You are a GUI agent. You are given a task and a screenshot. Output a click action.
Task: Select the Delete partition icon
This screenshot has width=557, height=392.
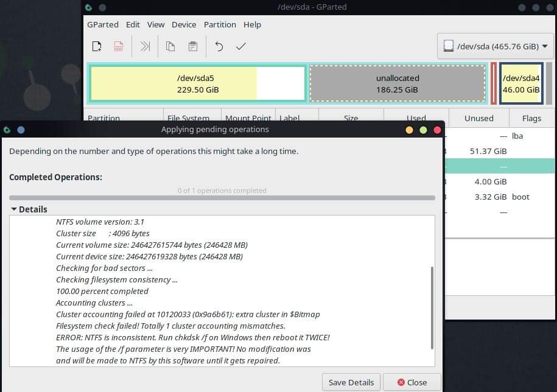click(118, 46)
